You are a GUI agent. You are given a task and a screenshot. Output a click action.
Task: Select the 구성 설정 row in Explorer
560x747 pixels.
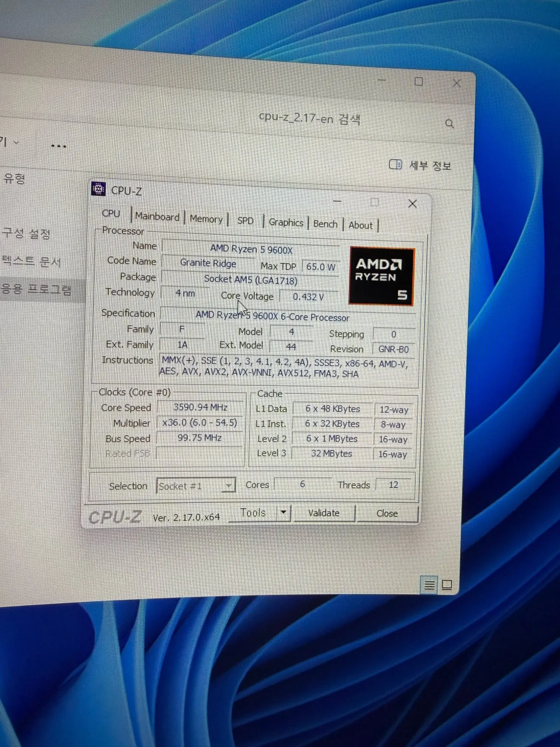pos(26,234)
